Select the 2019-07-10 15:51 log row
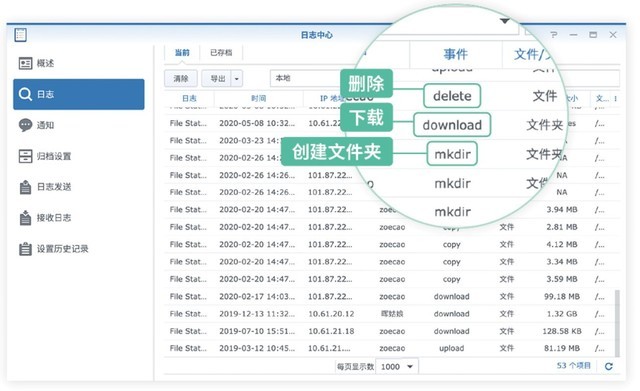Image resolution: width=640 pixels, height=391 pixels. click(389, 331)
